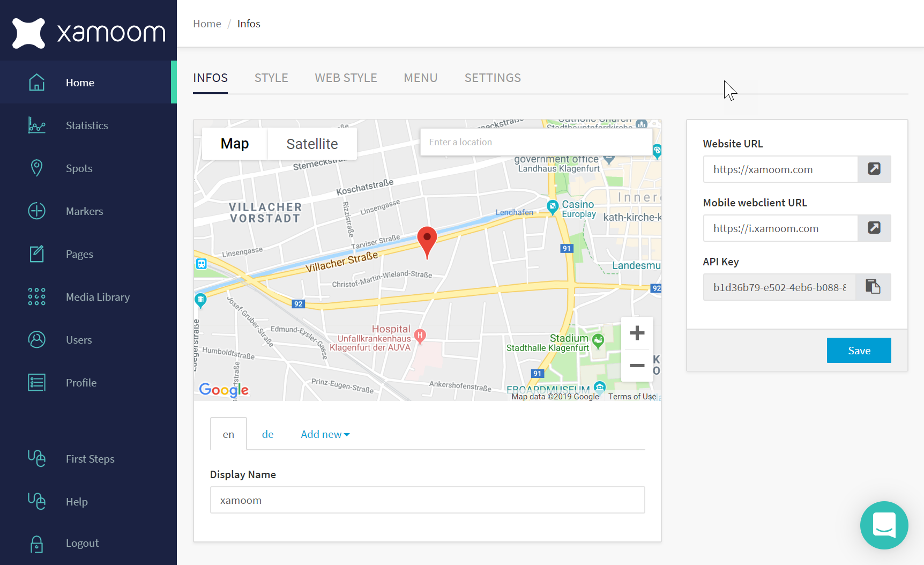The height and width of the screenshot is (565, 924).
Task: Open First Steps in the sidebar
Action: pos(90,459)
